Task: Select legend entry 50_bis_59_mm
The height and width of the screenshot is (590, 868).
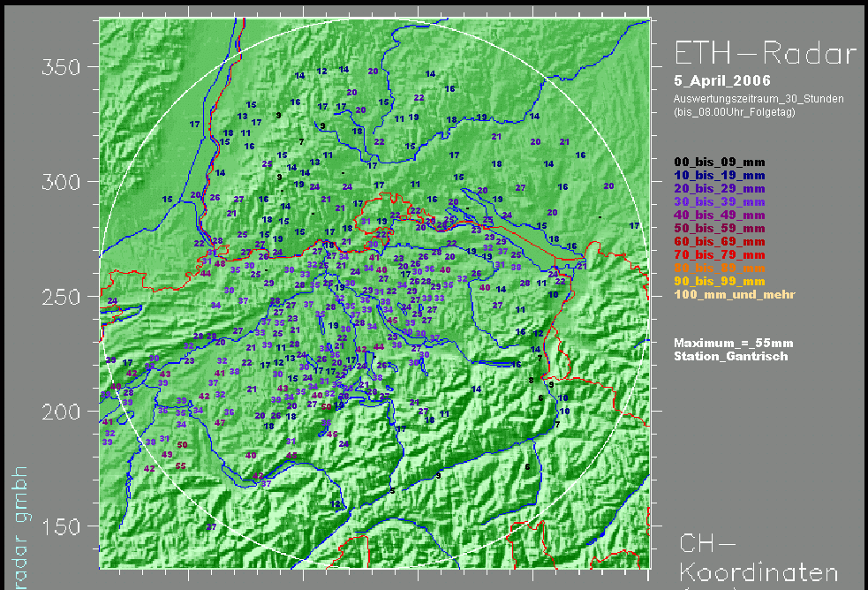Action: (x=720, y=229)
